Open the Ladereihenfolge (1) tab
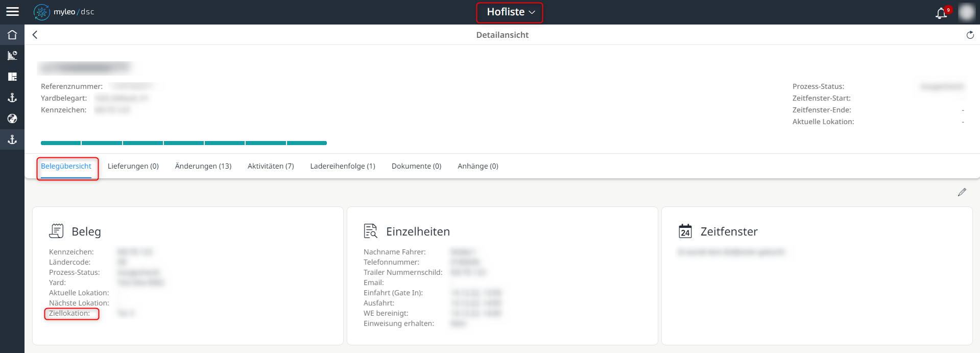 (x=343, y=166)
